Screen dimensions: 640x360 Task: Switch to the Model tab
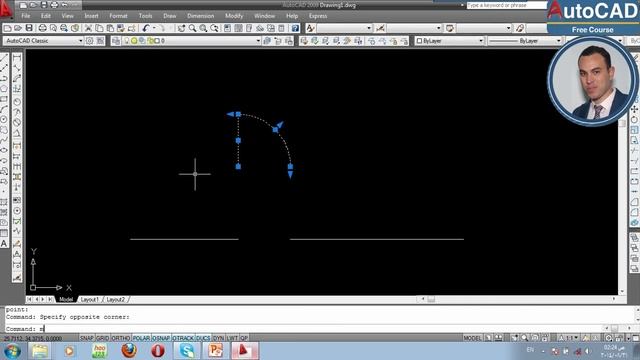click(66, 300)
